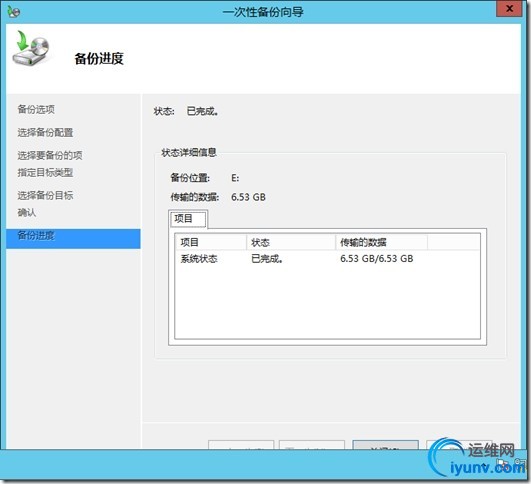Click the backup disk icon in header

coord(31,48)
